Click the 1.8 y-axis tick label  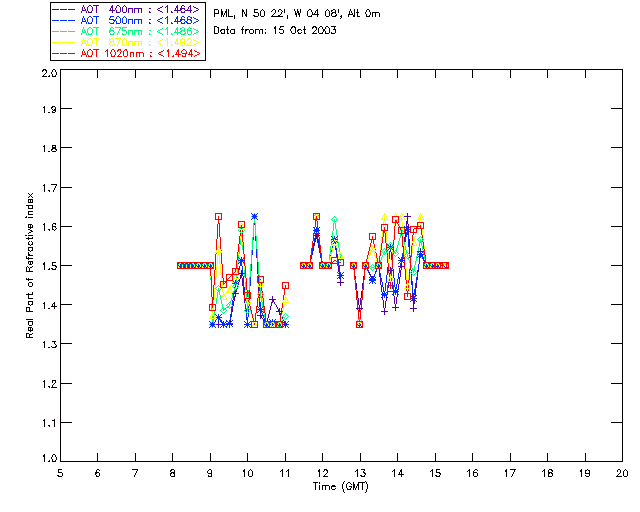tap(49, 148)
